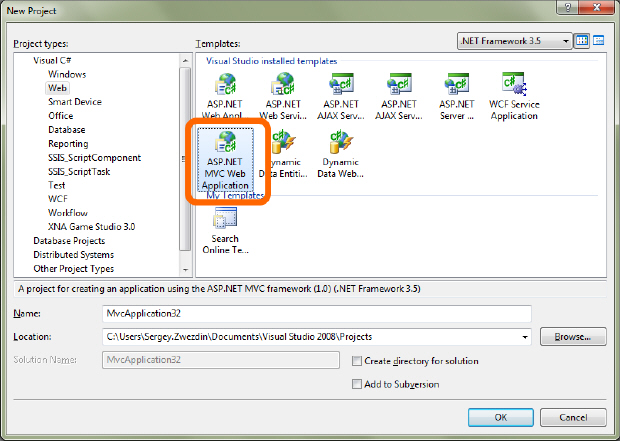This screenshot has height=441, width=620.
Task: Click the OK button
Action: tap(501, 417)
